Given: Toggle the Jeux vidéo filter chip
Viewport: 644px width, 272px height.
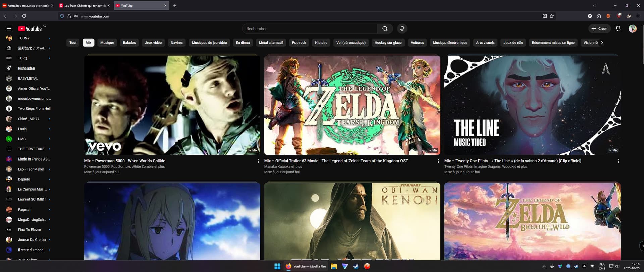Looking at the screenshot, I should (153, 43).
